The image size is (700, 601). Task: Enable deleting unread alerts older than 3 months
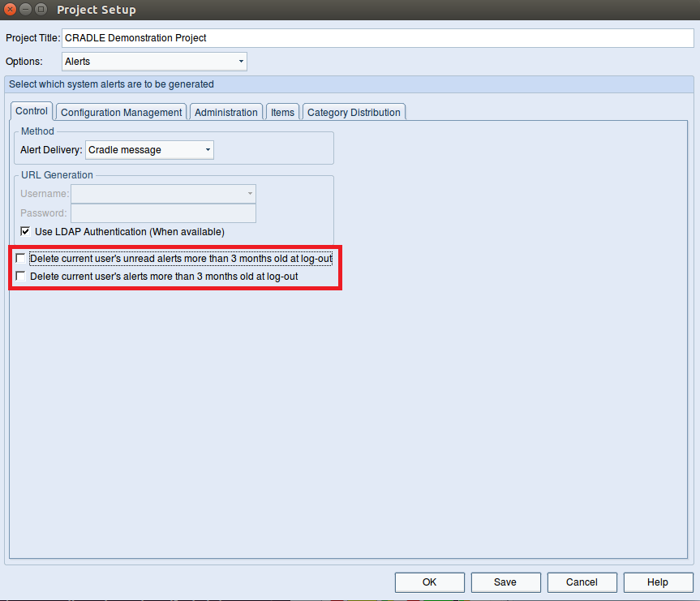point(20,258)
